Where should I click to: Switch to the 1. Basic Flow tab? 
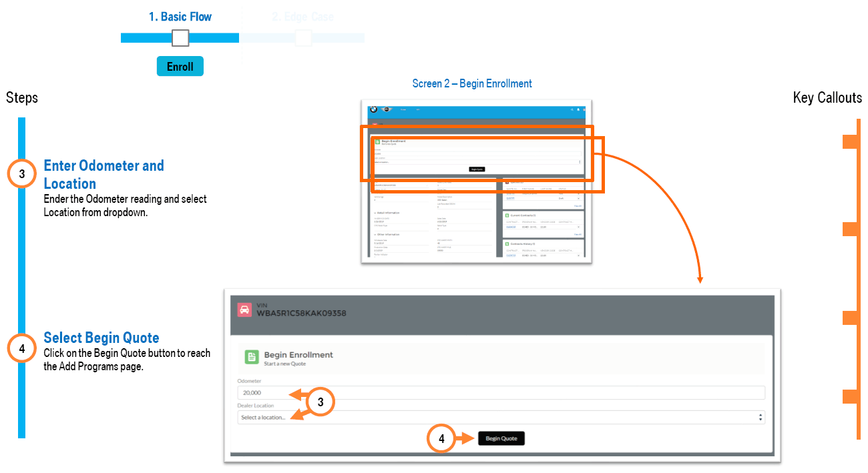point(180,17)
